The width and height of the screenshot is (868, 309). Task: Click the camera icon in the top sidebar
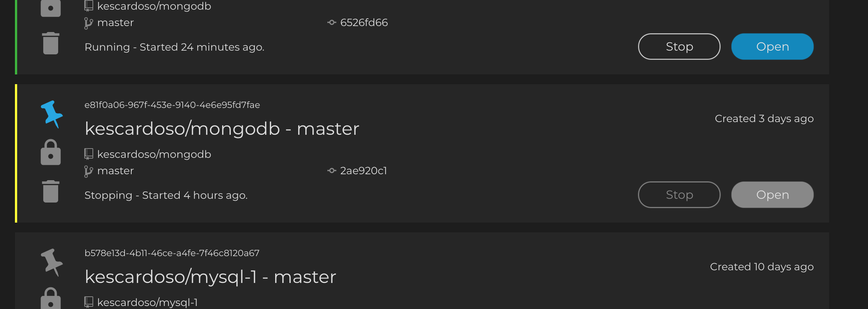coord(51,8)
